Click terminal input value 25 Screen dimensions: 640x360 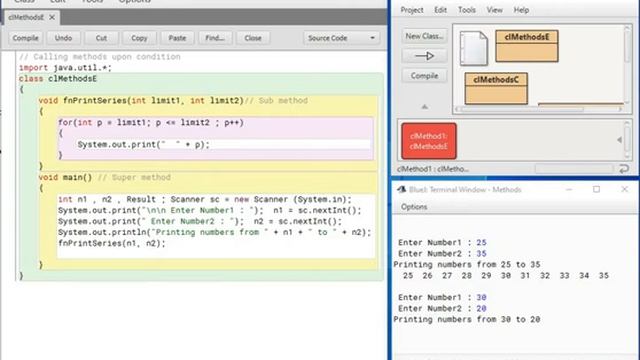pyautogui.click(x=481, y=242)
